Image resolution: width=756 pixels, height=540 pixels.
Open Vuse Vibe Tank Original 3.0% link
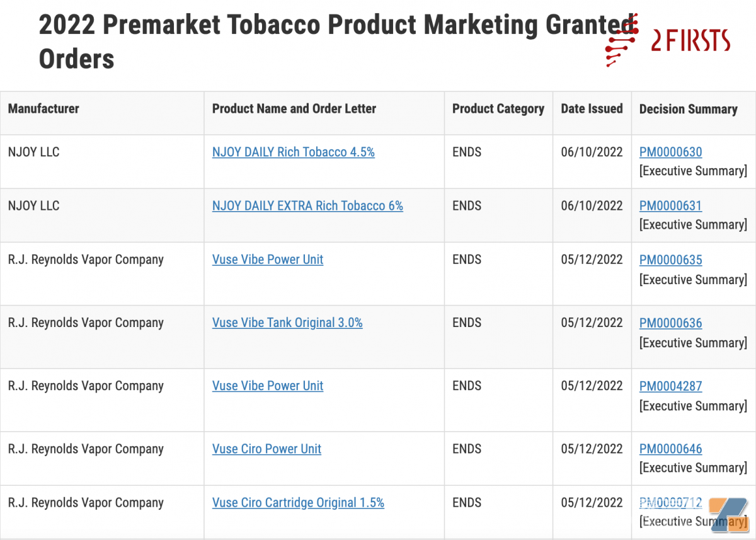click(287, 323)
